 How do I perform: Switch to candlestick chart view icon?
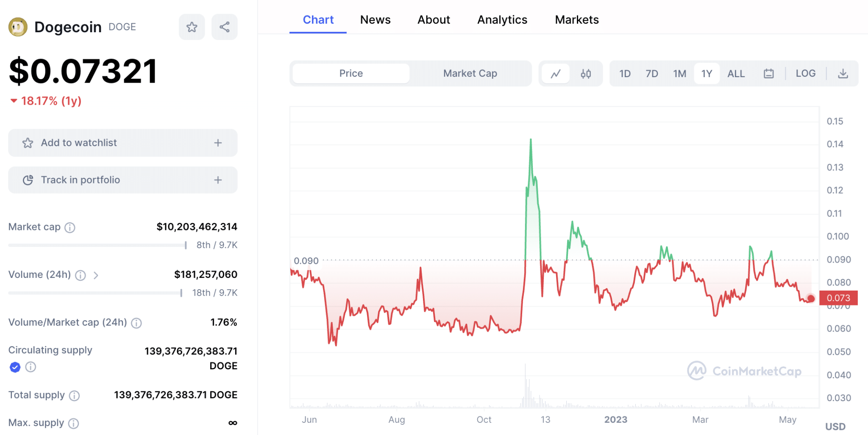(586, 74)
